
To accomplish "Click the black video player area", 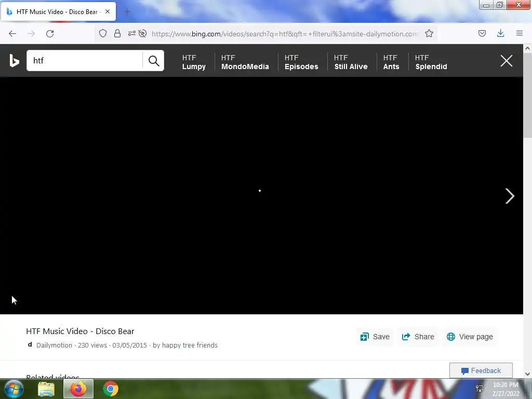I will pos(261,195).
